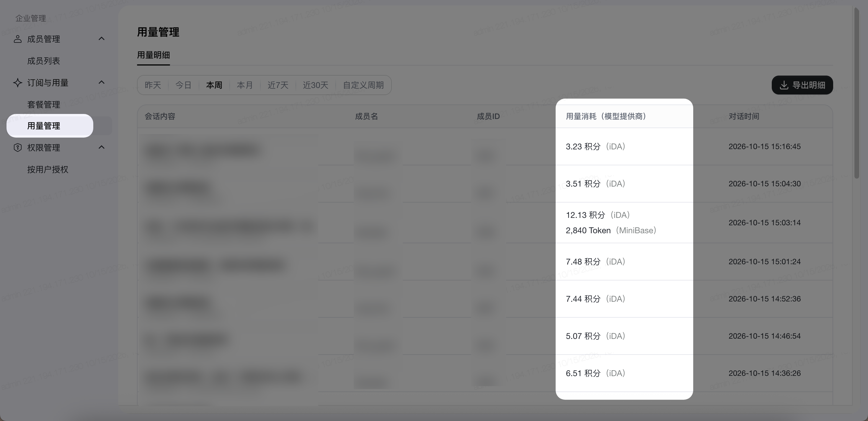Click the 3.51 积分 usage cell

coord(595,184)
